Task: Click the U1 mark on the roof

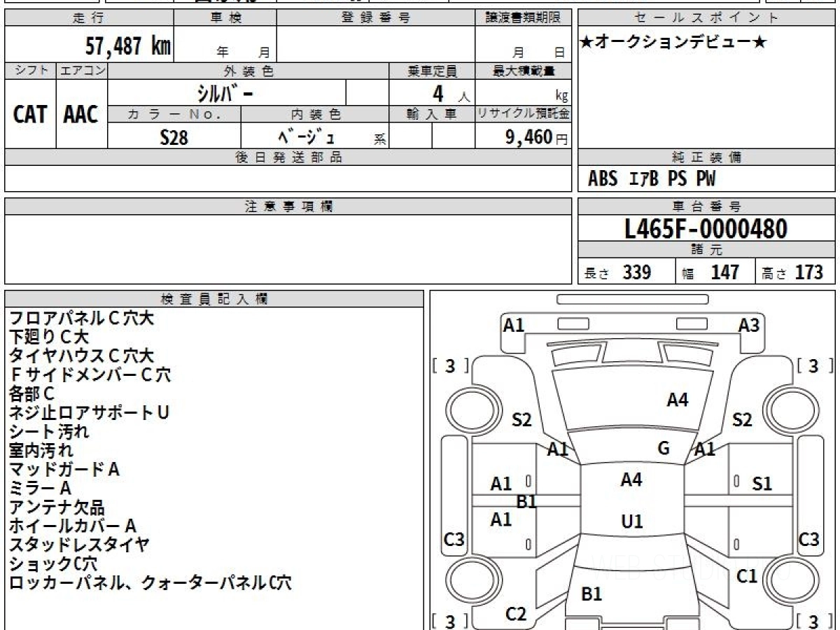Action: tap(632, 521)
